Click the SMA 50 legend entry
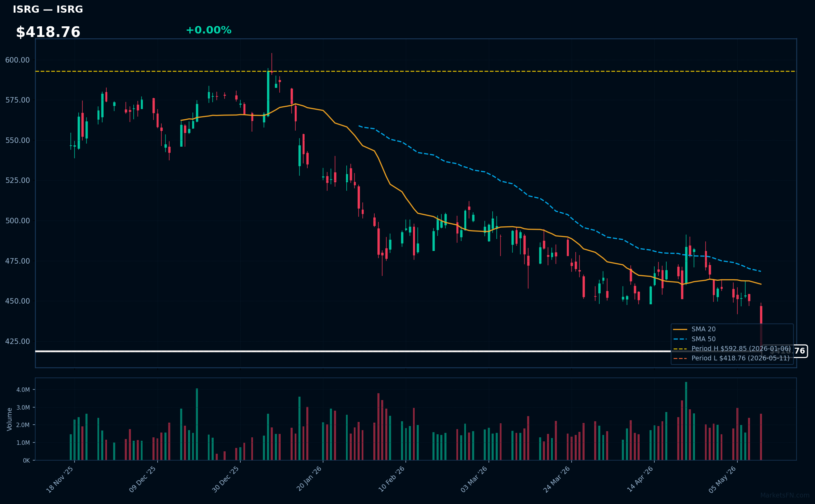The height and width of the screenshot is (504, 815). [694, 339]
